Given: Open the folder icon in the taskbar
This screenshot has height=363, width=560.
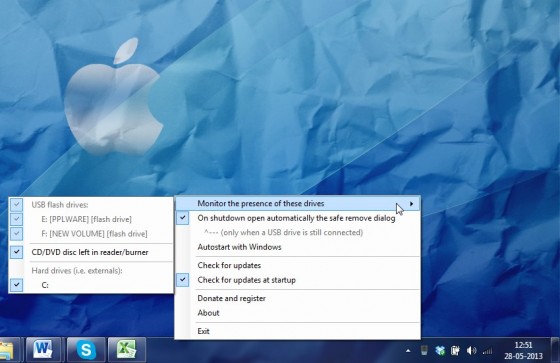Looking at the screenshot, I should click(x=7, y=350).
